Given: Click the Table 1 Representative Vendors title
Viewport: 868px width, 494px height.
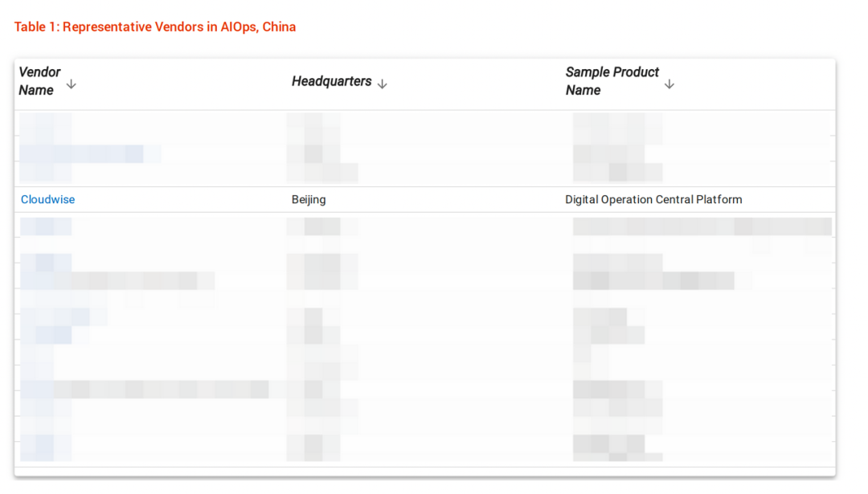Looking at the screenshot, I should coord(155,27).
